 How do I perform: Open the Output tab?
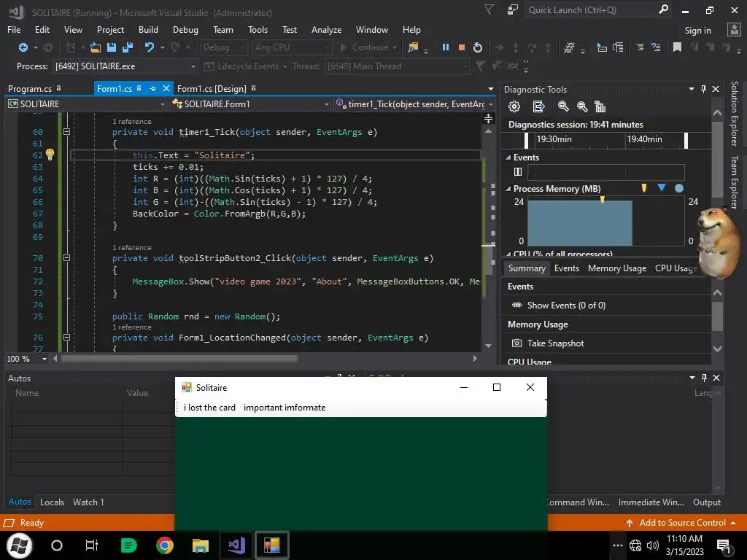tap(706, 502)
